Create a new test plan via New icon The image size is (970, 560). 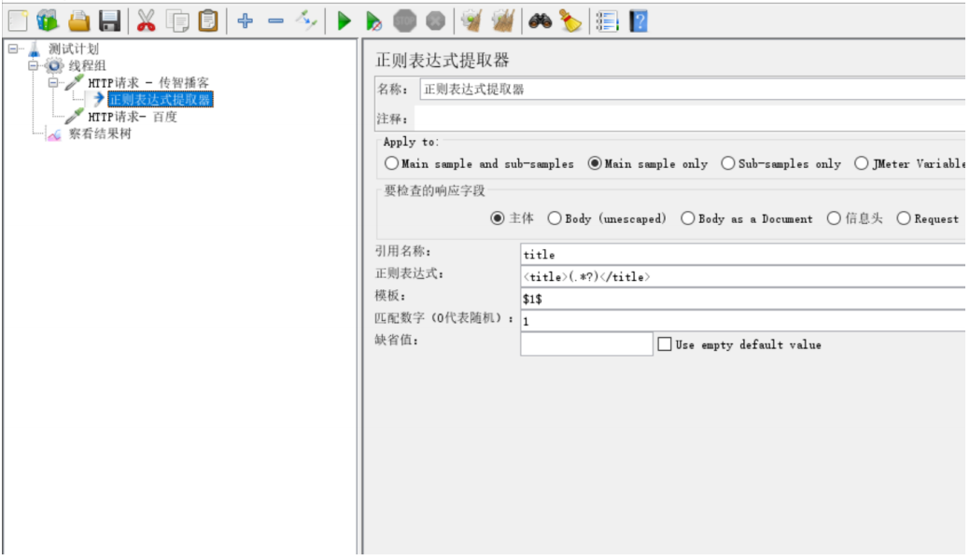coord(18,21)
